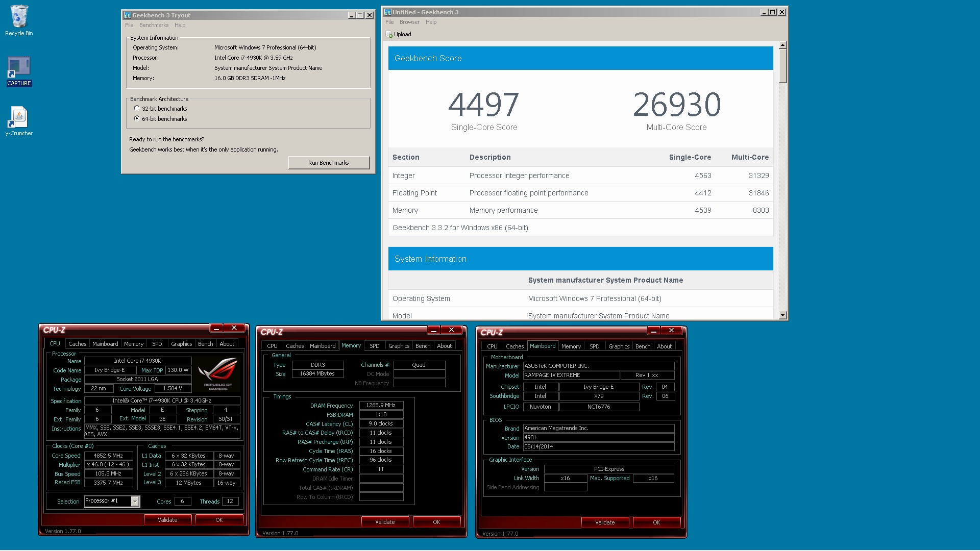Click Validate in the CPU-Z Mainboard window
Screen dimensions: 980x551
(605, 522)
